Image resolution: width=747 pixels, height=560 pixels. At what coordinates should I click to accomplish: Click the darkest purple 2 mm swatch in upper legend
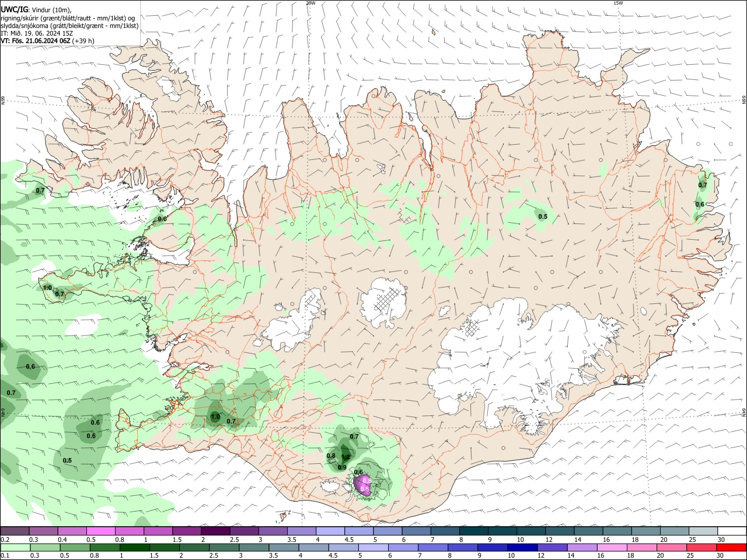pos(215,531)
